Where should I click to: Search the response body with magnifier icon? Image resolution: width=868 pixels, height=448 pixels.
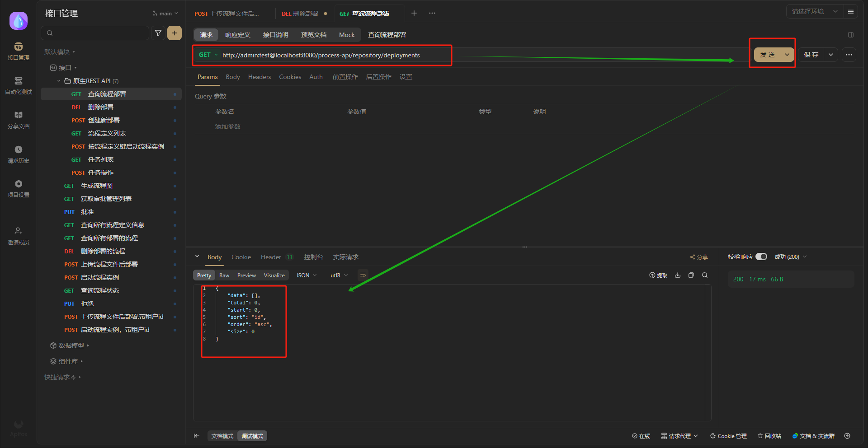tap(704, 275)
